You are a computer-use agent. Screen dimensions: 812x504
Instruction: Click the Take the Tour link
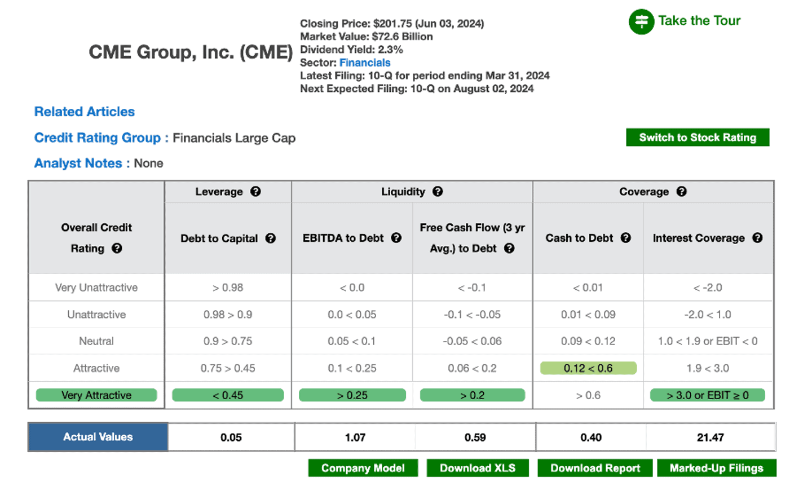[x=699, y=21]
